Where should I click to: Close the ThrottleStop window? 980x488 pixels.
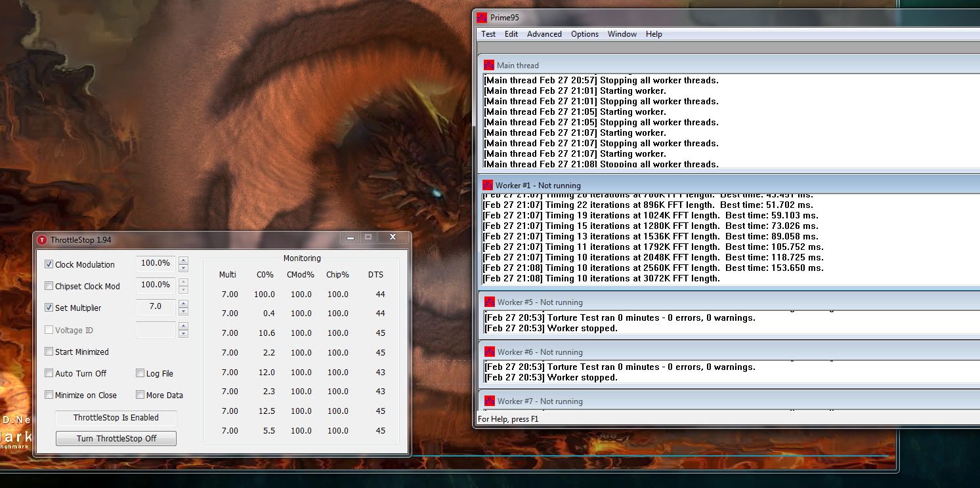coord(393,237)
